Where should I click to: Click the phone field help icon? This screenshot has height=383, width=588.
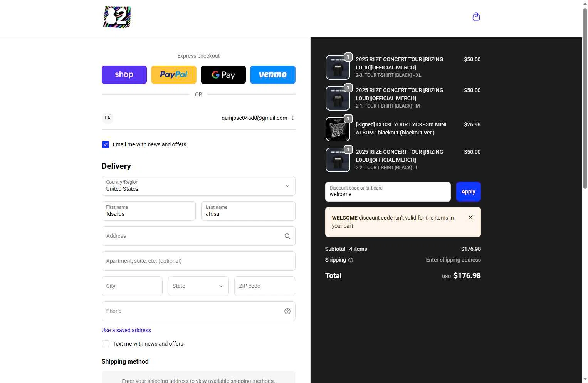(287, 311)
